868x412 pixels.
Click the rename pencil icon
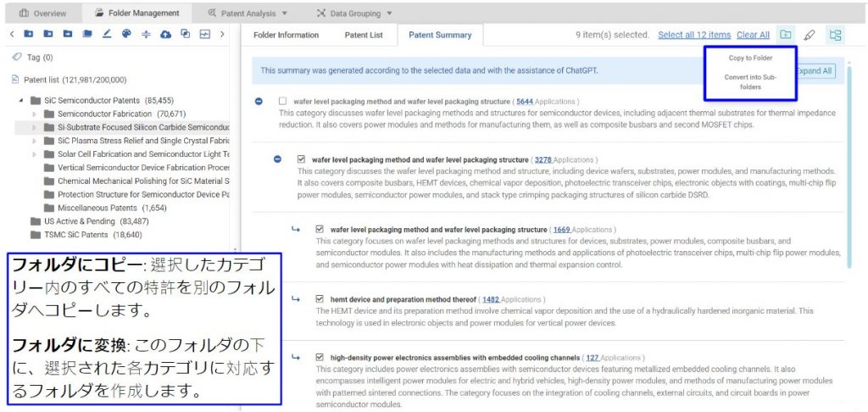click(107, 34)
